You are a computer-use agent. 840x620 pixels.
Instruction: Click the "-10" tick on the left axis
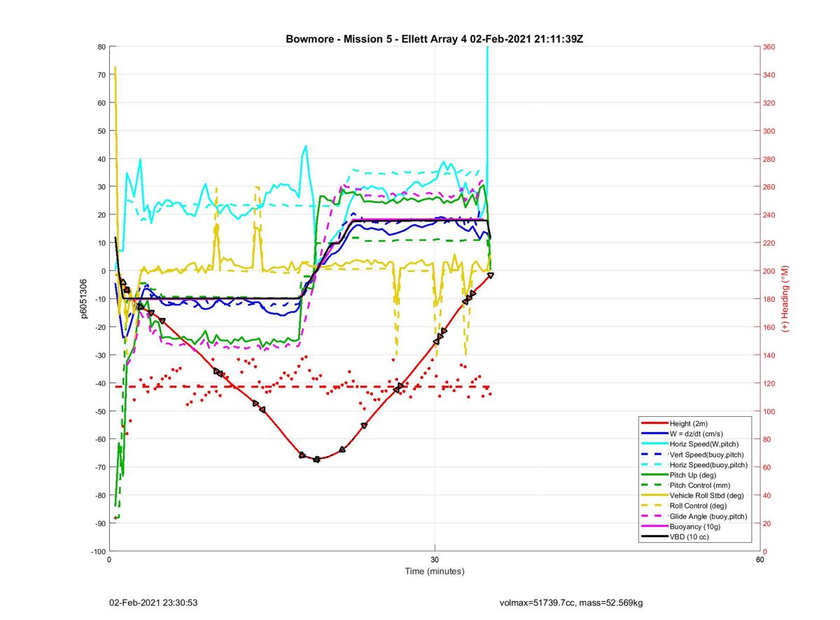click(100, 299)
